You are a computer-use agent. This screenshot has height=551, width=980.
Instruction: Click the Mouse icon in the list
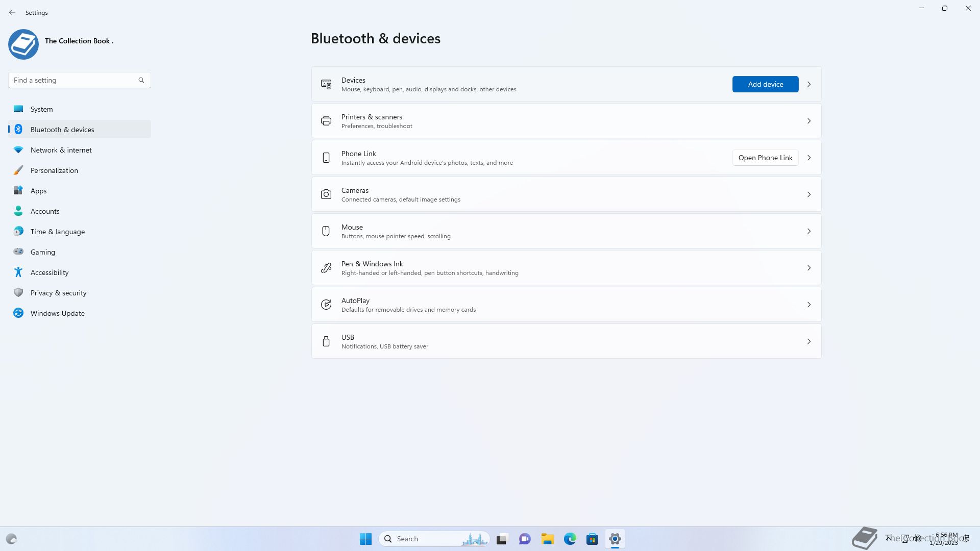pyautogui.click(x=326, y=231)
